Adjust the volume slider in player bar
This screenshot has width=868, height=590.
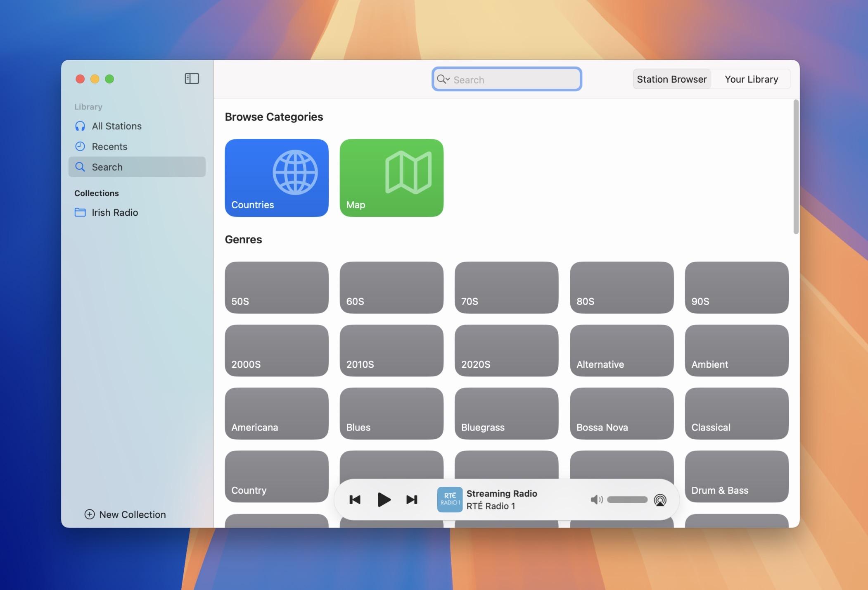tap(627, 500)
